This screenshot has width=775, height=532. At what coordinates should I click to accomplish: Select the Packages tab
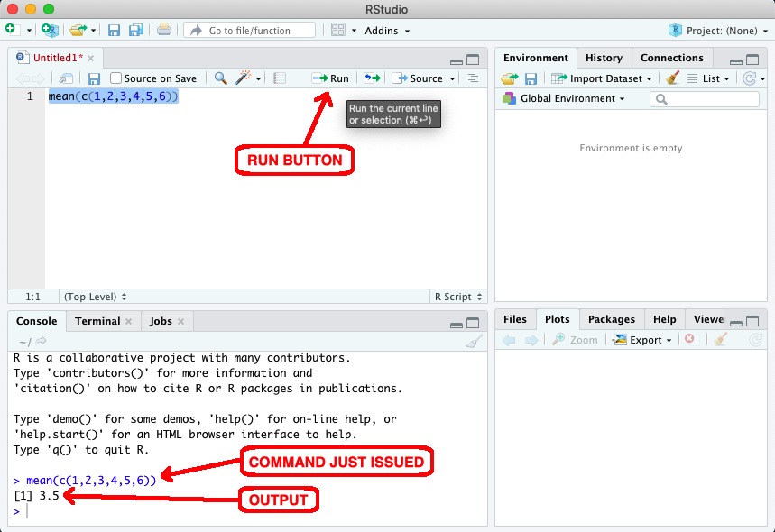[612, 319]
